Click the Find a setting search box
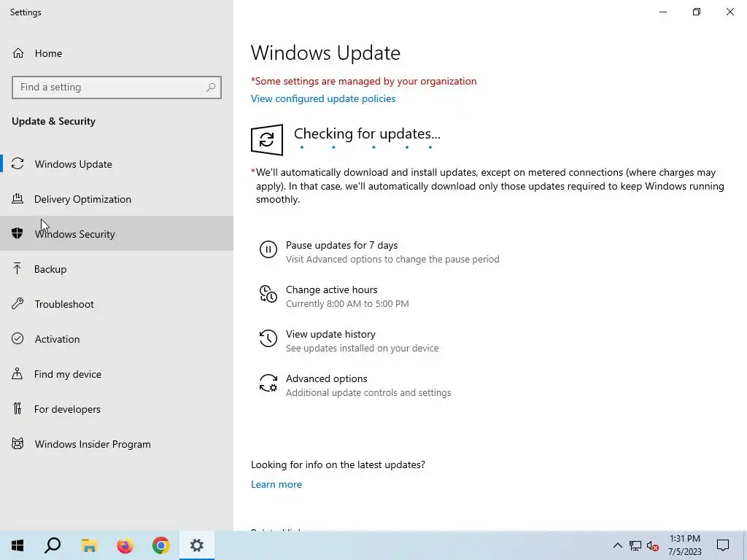This screenshot has width=747, height=560. tap(117, 87)
